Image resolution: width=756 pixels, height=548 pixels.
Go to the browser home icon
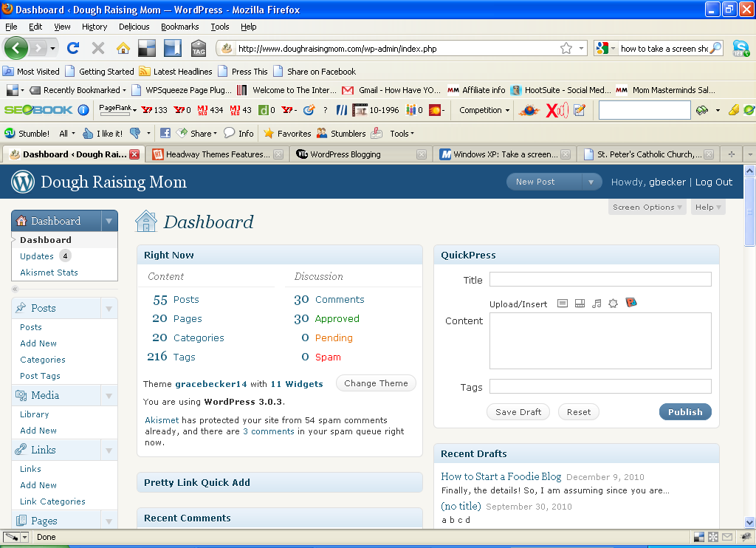point(123,48)
